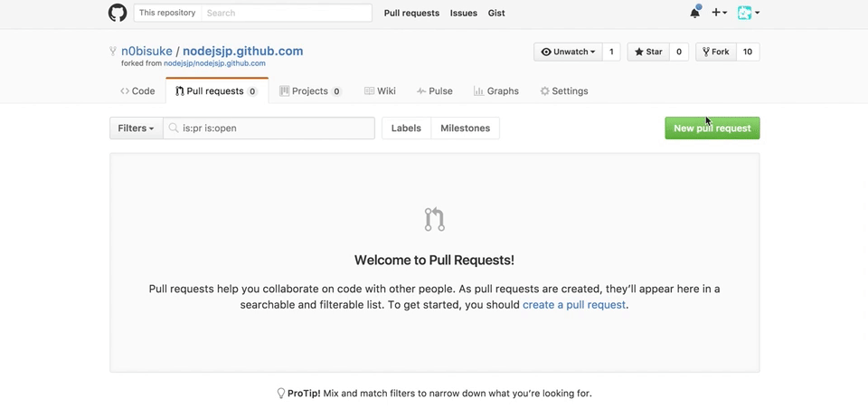
Task: Expand the Filters dropdown
Action: click(x=137, y=128)
